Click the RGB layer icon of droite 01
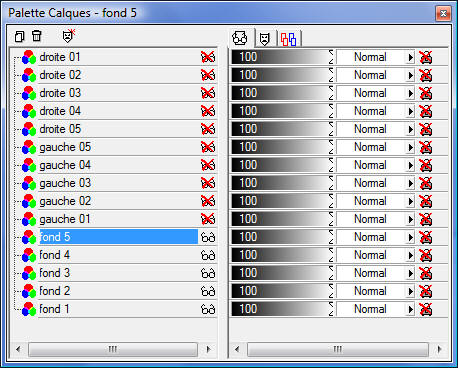This screenshot has height=368, width=458. point(29,57)
